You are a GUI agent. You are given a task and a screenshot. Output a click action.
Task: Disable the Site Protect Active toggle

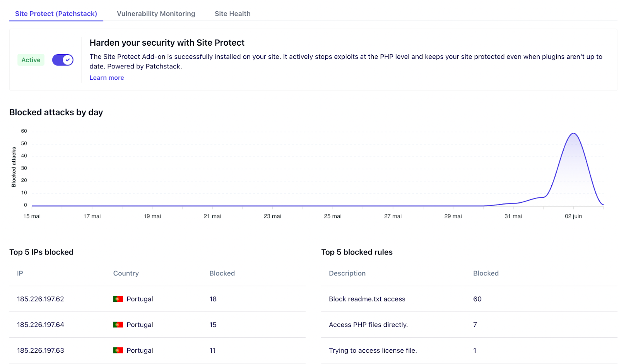[63, 60]
